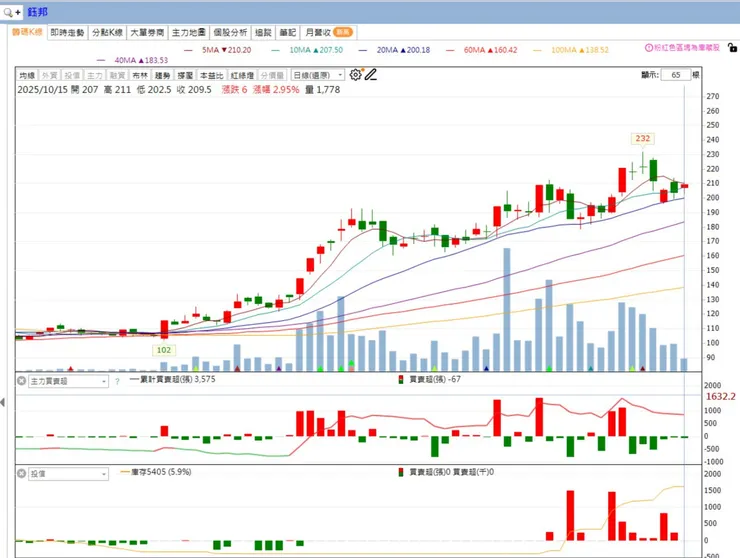This screenshot has width=740, height=558.
Task: Toggle 均線 overlay button
Action: pos(27,76)
